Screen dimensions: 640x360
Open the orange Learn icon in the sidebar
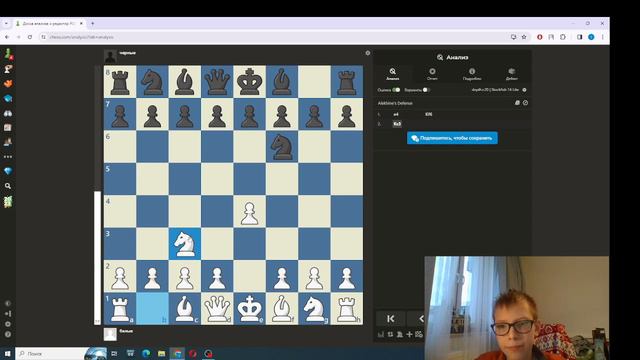[x=8, y=84]
